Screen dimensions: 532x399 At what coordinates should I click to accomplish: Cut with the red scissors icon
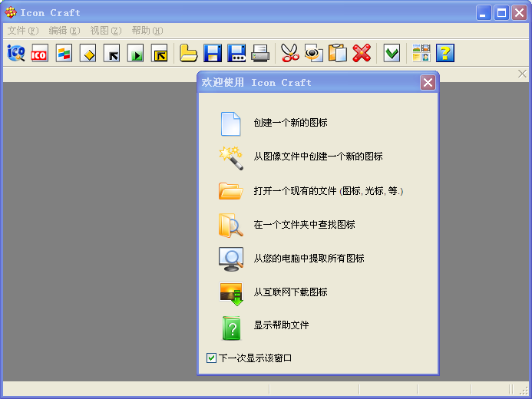(290, 53)
